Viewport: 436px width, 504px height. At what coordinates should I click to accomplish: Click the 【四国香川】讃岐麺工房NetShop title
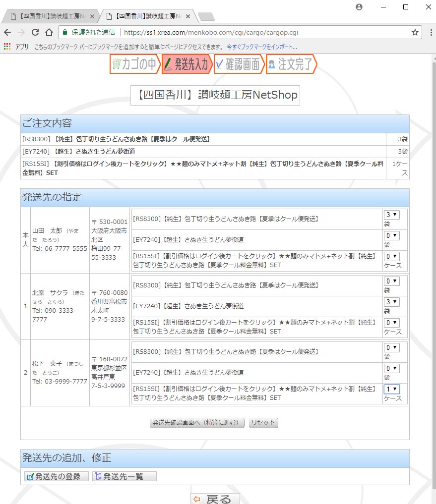[215, 95]
